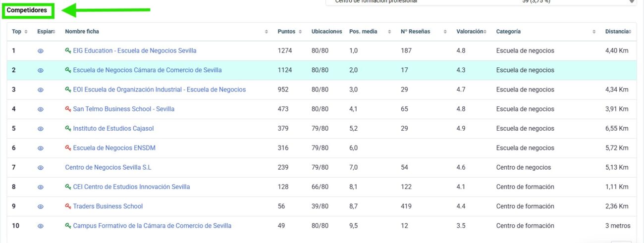Click the eye icon for Centro de Negocios Sevilla S.L
The width and height of the screenshot is (644, 243).
pyautogui.click(x=41, y=168)
